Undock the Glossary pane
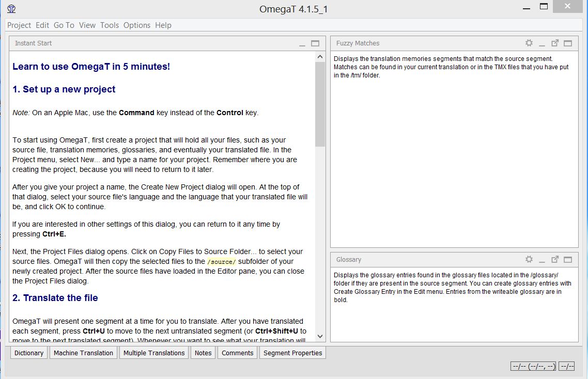The width and height of the screenshot is (588, 379). 555,259
